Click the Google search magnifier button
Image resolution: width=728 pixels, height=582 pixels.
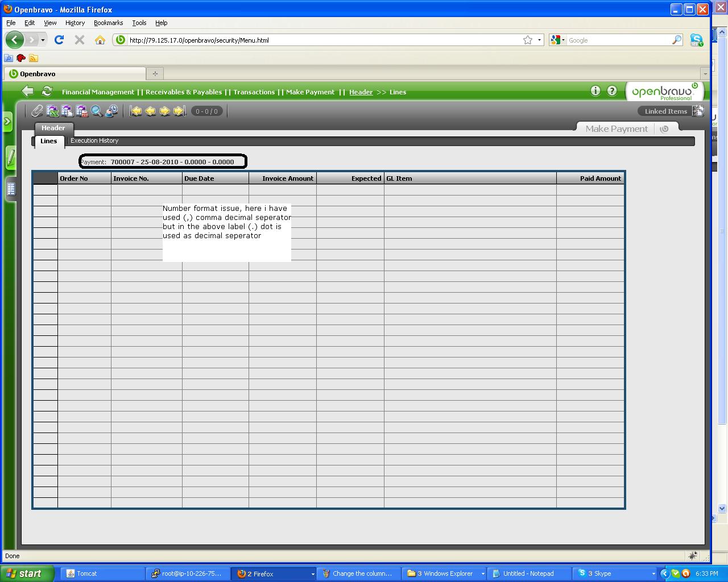(x=677, y=40)
